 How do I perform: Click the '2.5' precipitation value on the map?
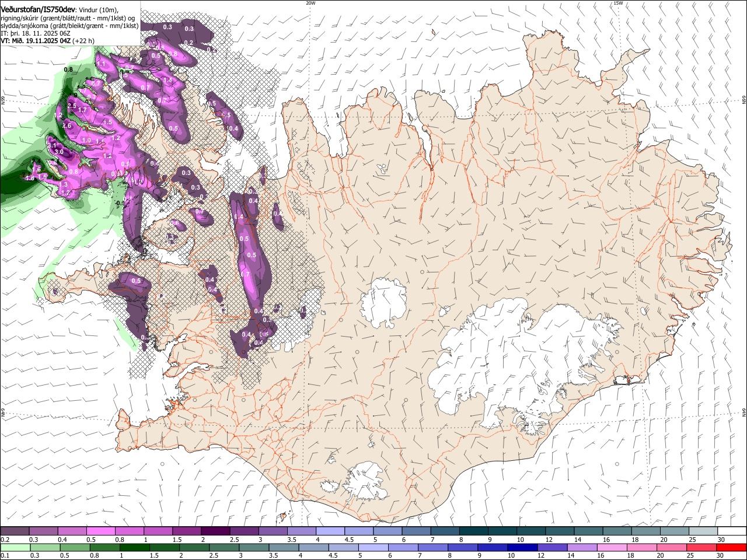coord(72,106)
